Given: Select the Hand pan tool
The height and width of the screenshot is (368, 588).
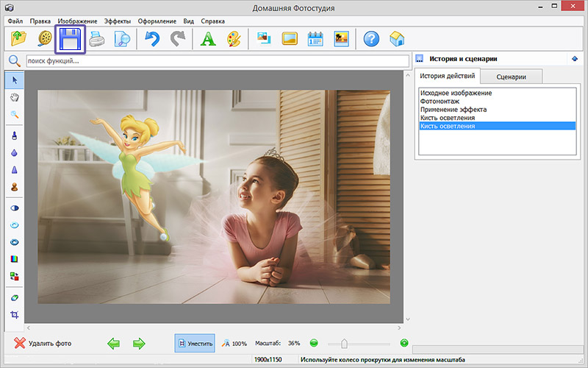Looking at the screenshot, I should pyautogui.click(x=14, y=96).
